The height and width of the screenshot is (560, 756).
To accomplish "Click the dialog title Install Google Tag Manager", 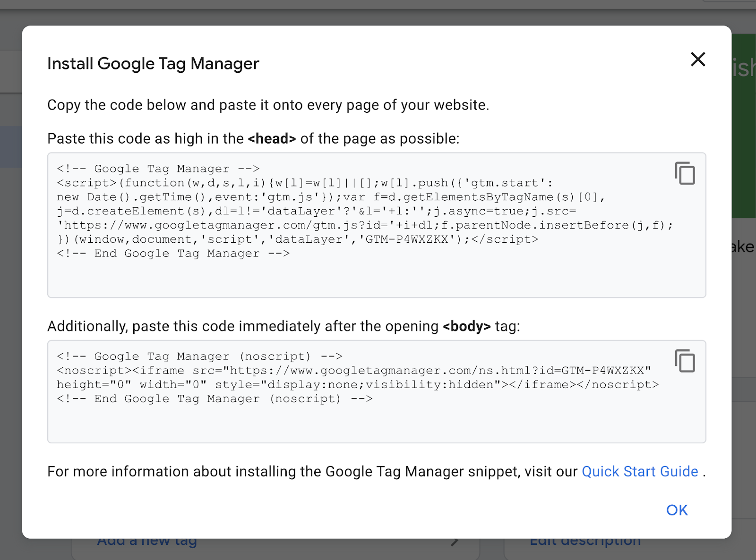I will coord(153,63).
